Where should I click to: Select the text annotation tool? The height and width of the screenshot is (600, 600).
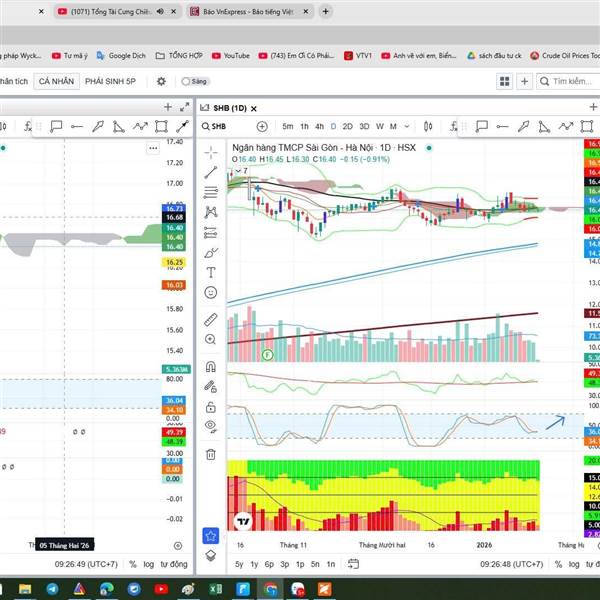click(210, 272)
